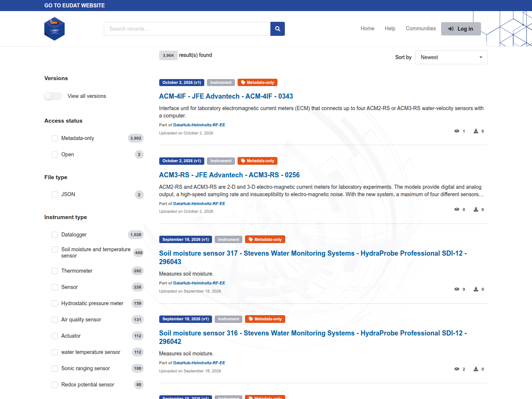Follow the GO TO EUDAT WEBSITE link
The height and width of the screenshot is (399, 532).
(75, 6)
